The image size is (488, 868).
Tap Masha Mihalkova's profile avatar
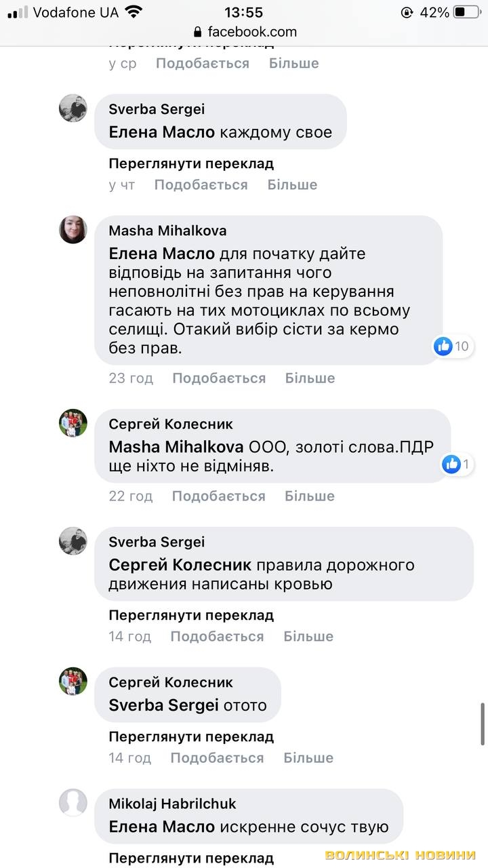coord(73,230)
